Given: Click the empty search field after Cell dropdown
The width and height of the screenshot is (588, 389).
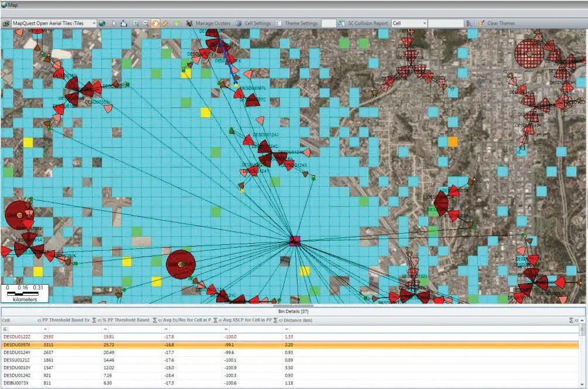Looking at the screenshot, I should tap(445, 23).
